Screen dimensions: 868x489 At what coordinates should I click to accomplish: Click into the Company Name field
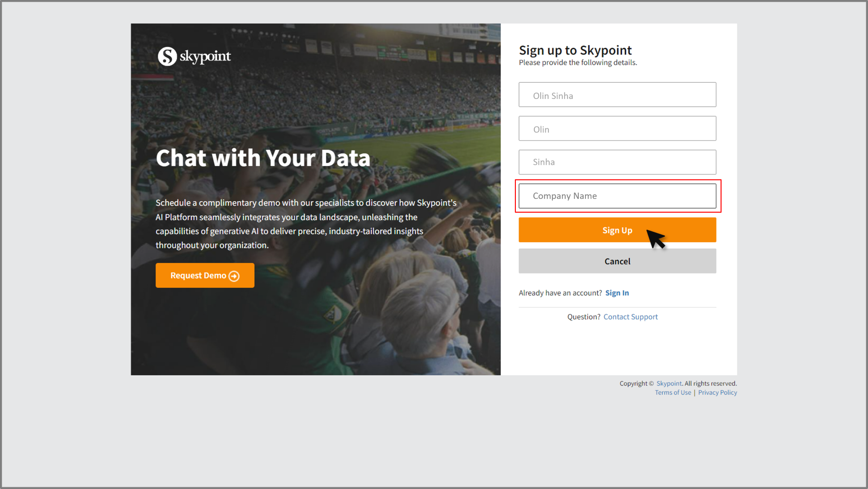click(x=617, y=196)
